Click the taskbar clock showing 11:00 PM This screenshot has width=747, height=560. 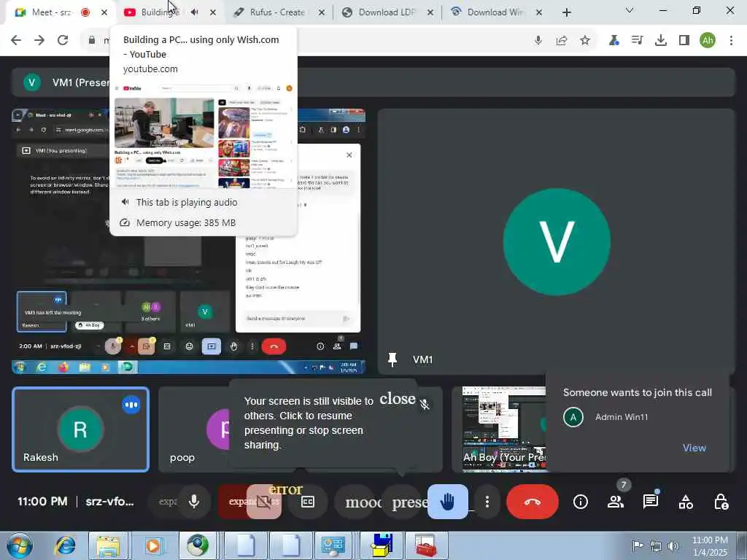[x=710, y=546]
